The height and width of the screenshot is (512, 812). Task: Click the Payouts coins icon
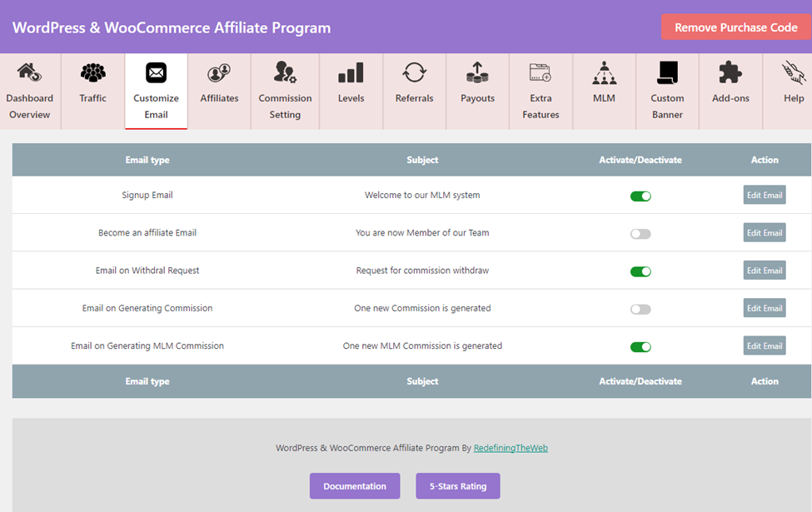pyautogui.click(x=477, y=72)
